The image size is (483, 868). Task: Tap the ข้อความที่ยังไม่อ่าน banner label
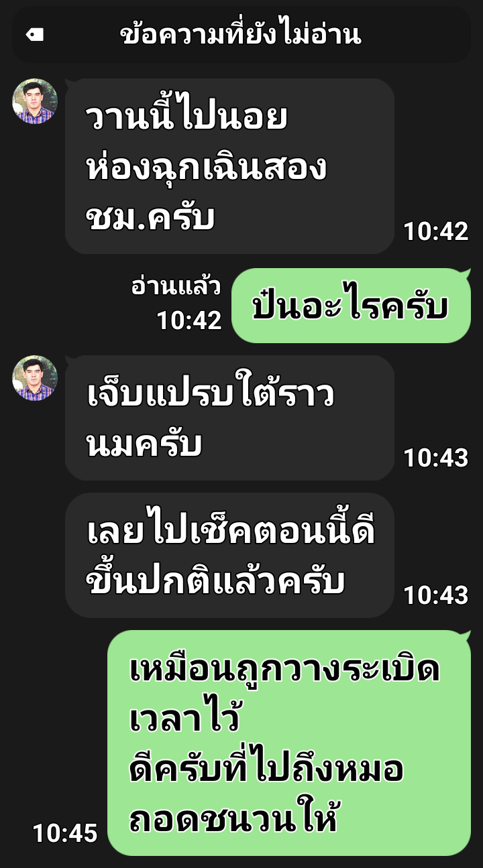click(x=241, y=34)
